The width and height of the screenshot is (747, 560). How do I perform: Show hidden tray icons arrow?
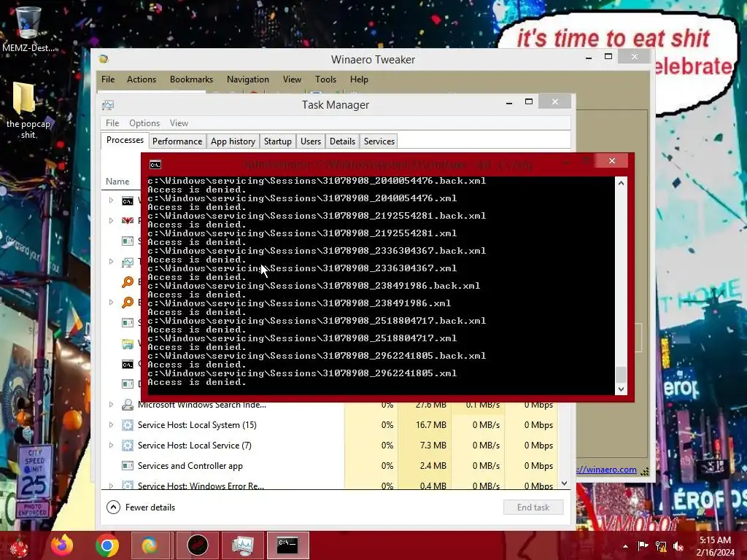click(625, 546)
